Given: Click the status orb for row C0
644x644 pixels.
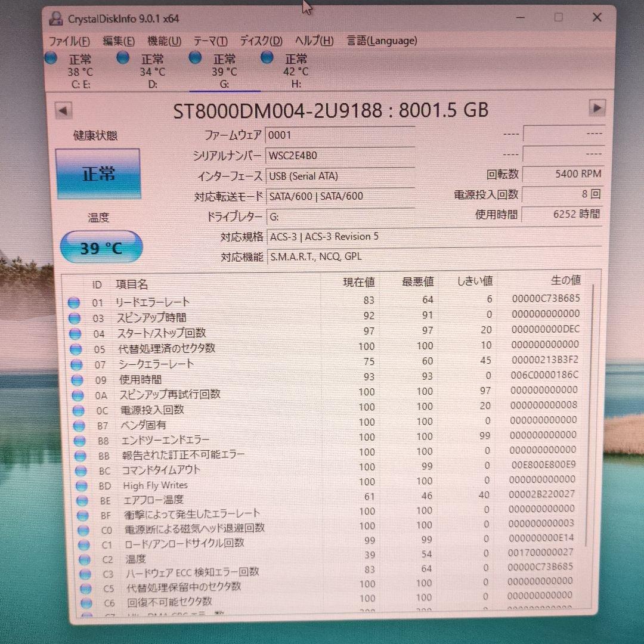Looking at the screenshot, I should pos(83,531).
